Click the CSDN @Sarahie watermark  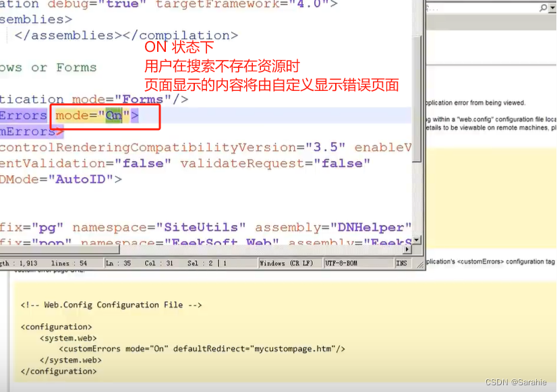515,381
